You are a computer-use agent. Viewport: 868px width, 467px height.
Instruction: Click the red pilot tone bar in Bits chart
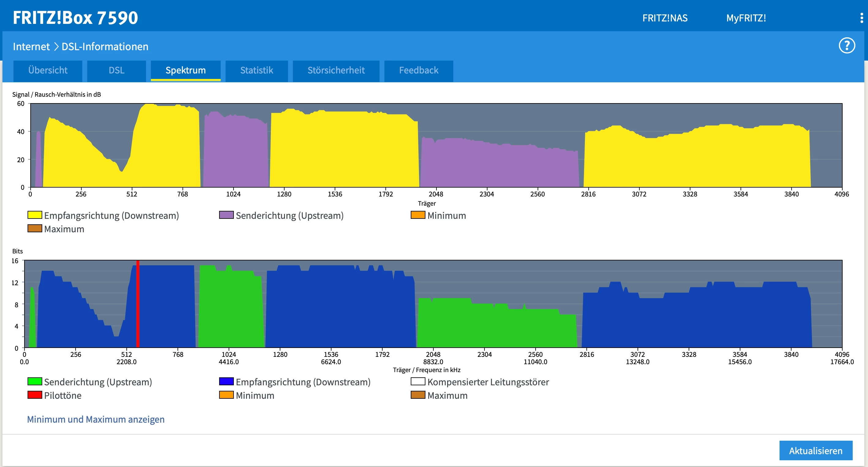coord(138,303)
